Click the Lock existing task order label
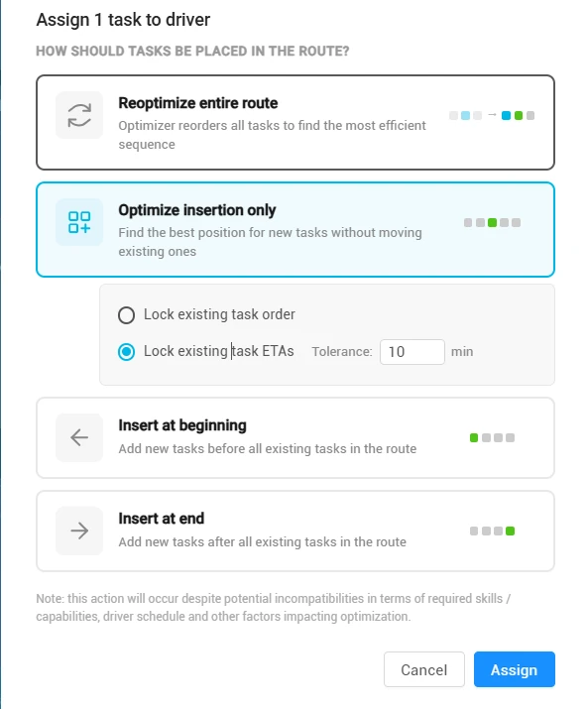Viewport: 588px width, 709px height. [219, 314]
